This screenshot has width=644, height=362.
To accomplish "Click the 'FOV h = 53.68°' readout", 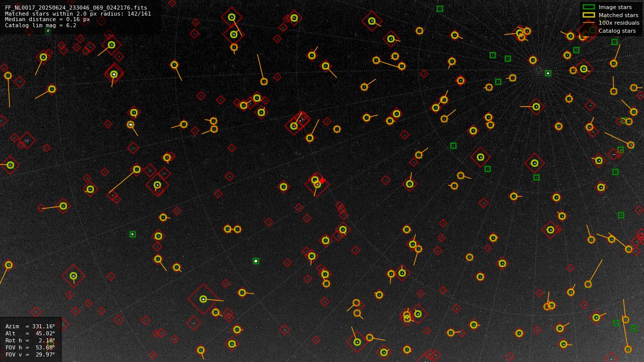I will (30, 347).
